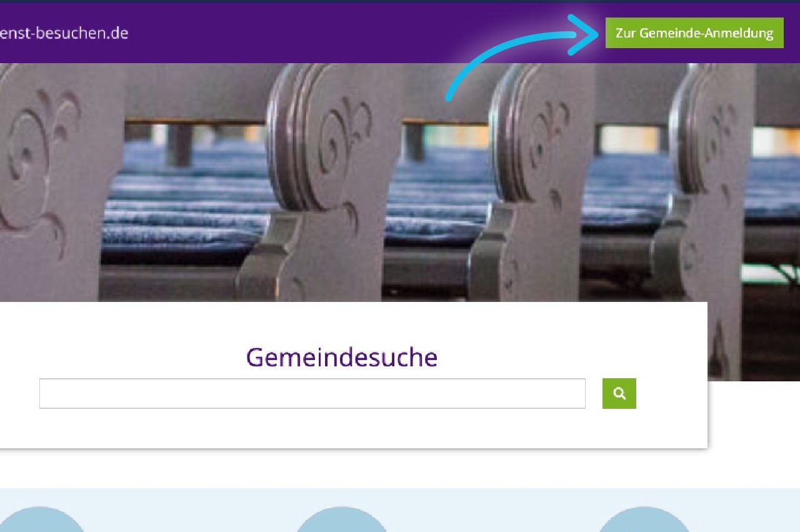Viewport: 800px width, 532px height.
Task: Focus the Gemeindesuche search text field
Action: (312, 393)
